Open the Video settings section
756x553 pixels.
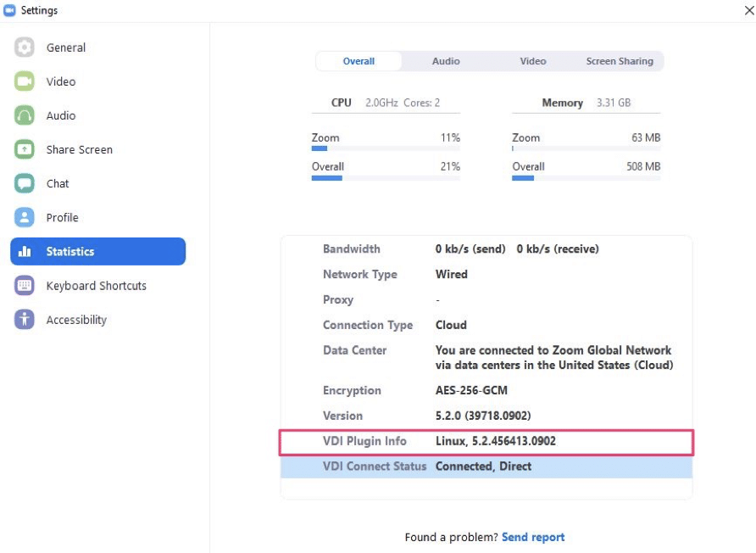[x=97, y=81]
